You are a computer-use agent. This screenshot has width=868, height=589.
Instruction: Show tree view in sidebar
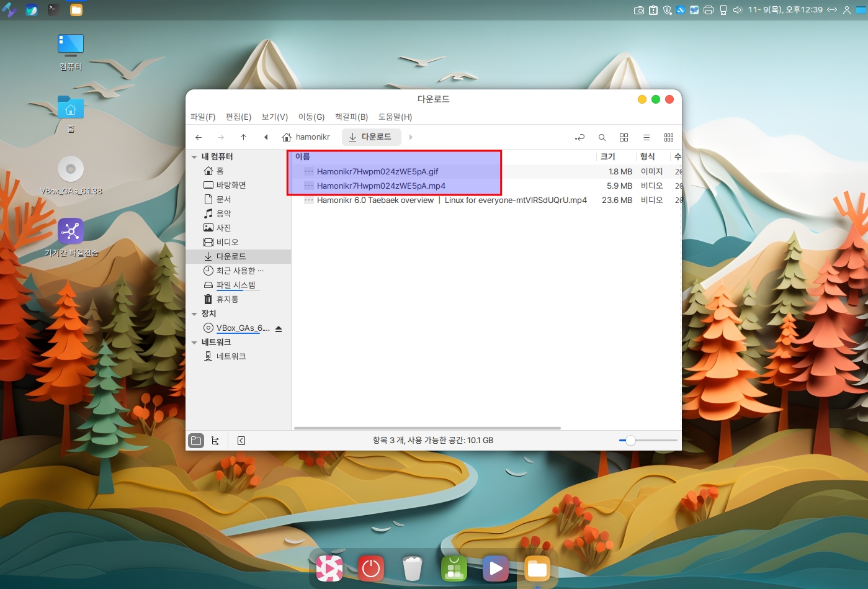(x=215, y=441)
